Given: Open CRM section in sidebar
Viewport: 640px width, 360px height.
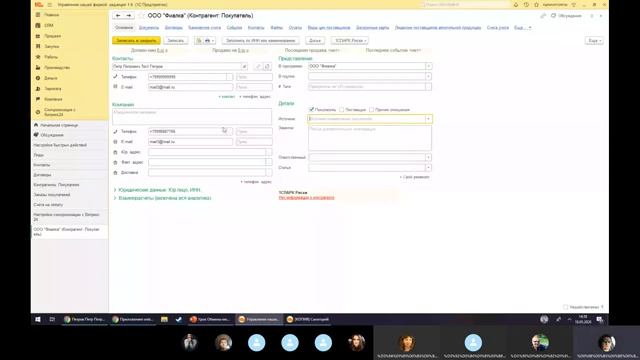Looking at the screenshot, I should point(49,25).
